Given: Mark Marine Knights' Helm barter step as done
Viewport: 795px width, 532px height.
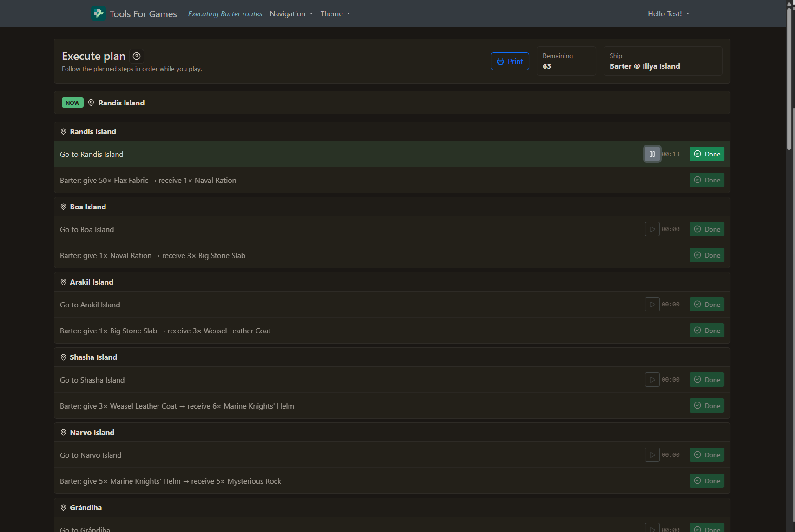Looking at the screenshot, I should pos(707,481).
